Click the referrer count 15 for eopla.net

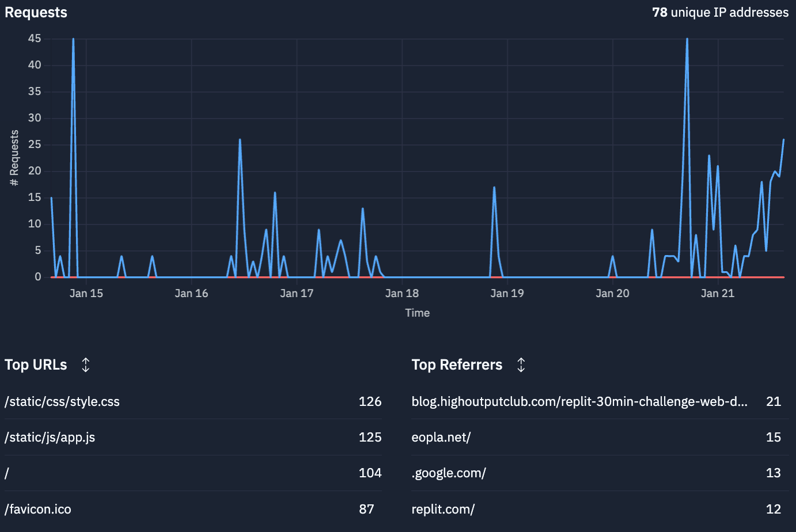[x=774, y=437]
